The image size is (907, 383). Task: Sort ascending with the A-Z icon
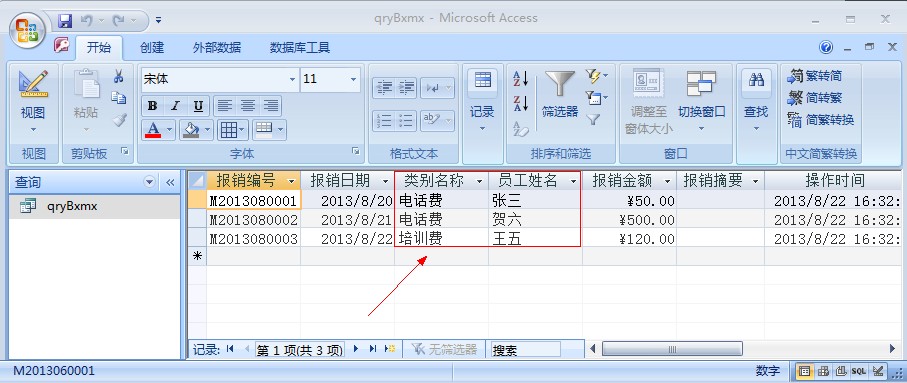pos(521,78)
